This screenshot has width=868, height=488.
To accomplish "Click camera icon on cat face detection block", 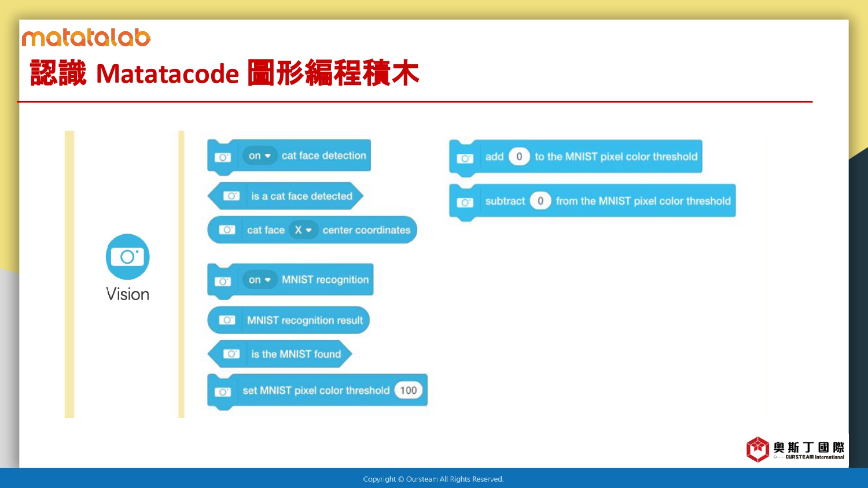I will [223, 157].
